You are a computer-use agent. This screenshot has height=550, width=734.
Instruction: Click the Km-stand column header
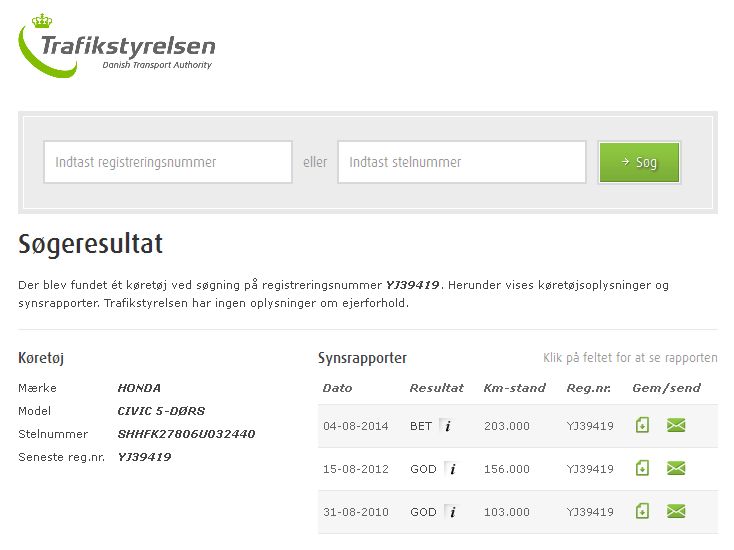click(515, 388)
